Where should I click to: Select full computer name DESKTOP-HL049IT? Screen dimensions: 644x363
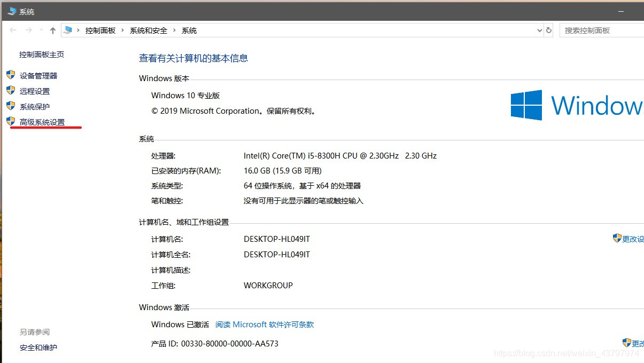click(x=277, y=255)
